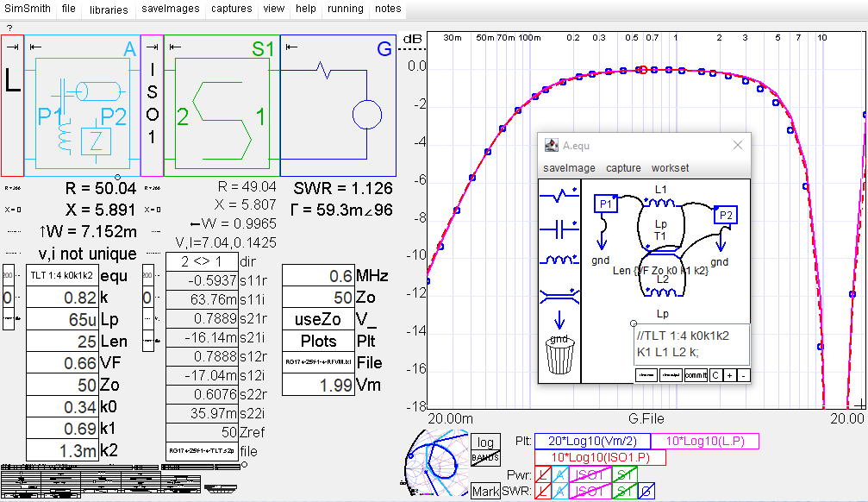Edit the k value field 0.82
The image size is (868, 502).
coord(63,298)
